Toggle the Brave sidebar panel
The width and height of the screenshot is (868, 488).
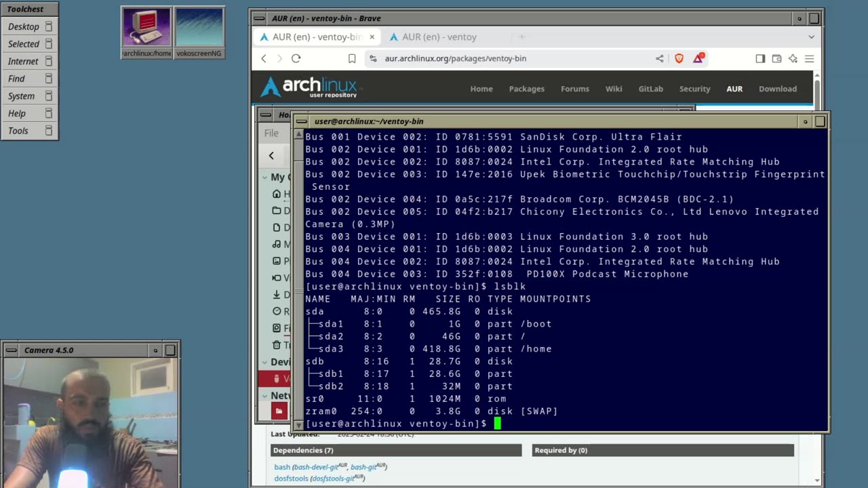760,58
